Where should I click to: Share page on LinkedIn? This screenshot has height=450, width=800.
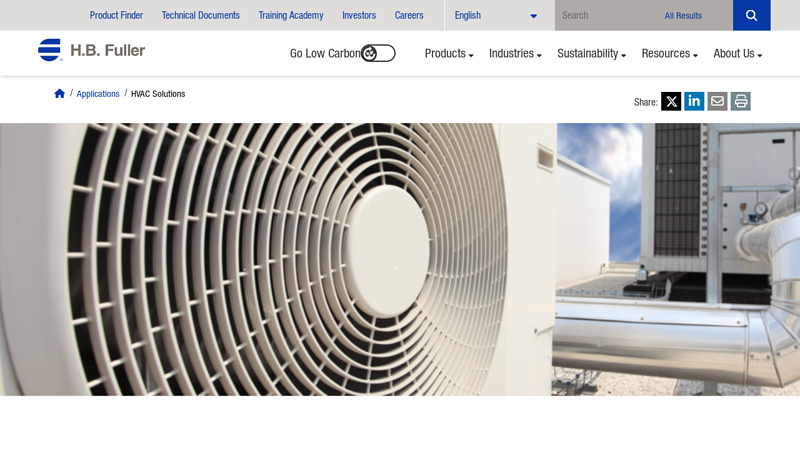pyautogui.click(x=694, y=101)
